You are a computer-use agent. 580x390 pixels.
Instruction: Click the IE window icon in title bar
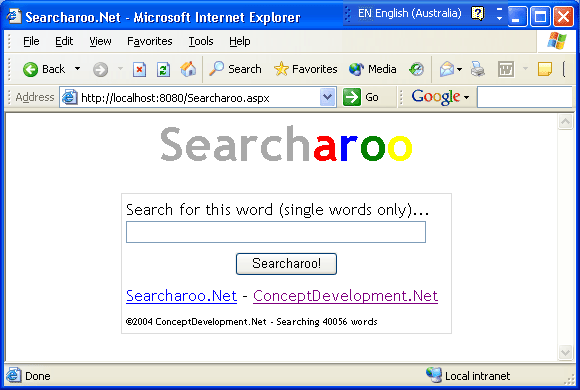[x=14, y=16]
